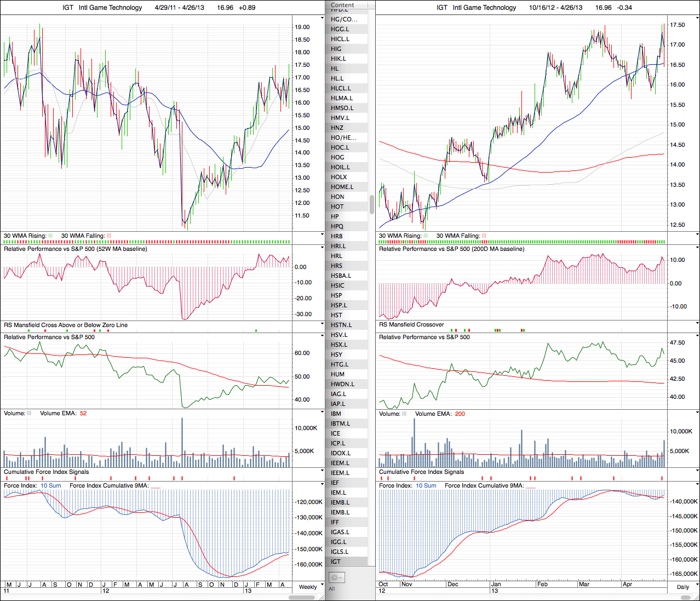Select HSY ticker in the symbol list
This screenshot has height=601, width=700.
pyautogui.click(x=336, y=354)
